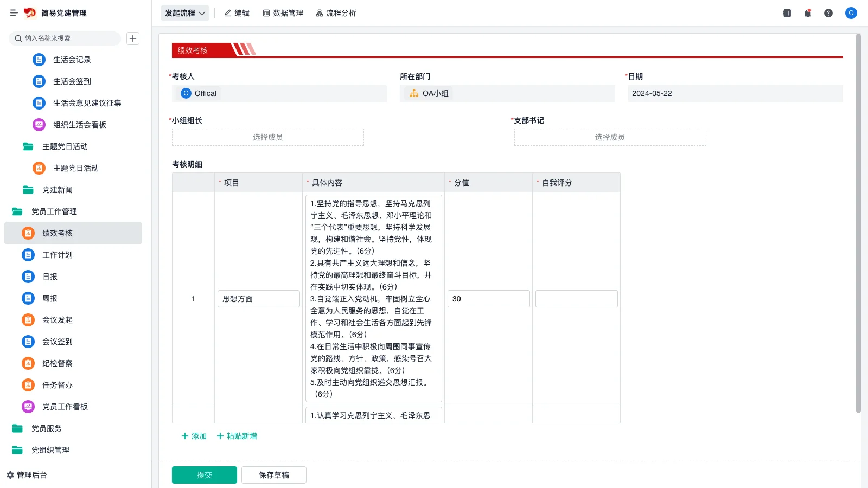This screenshot has width=868, height=488.
Task: Click 添加 to add a new row
Action: [x=193, y=435]
